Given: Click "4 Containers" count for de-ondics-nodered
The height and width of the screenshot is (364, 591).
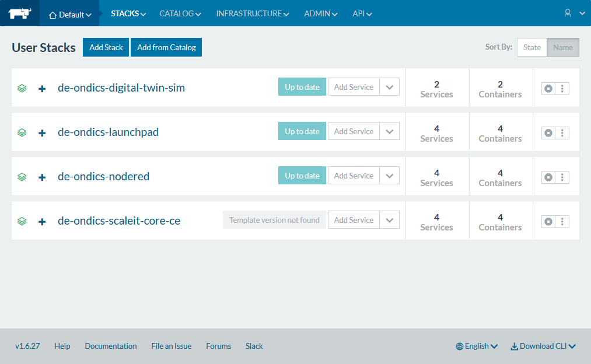Looking at the screenshot, I should coord(500,178).
